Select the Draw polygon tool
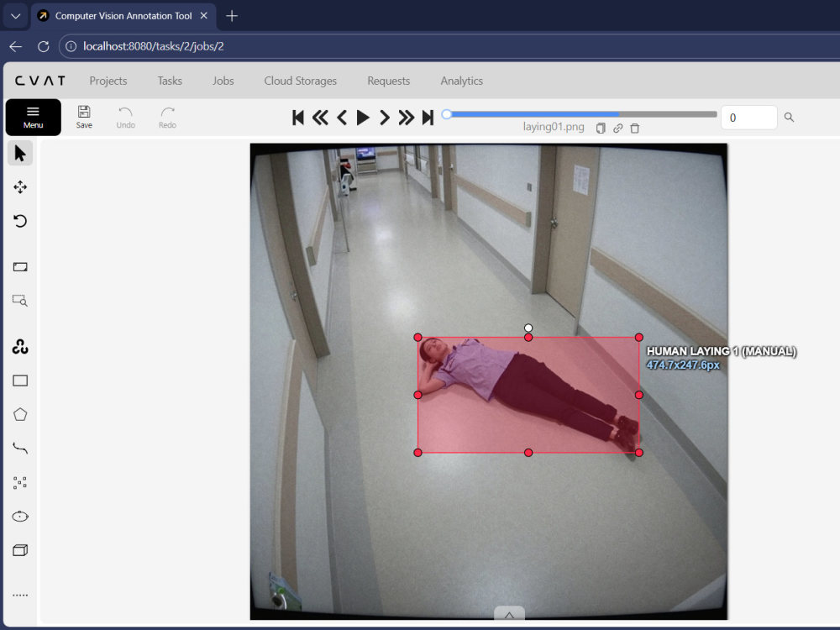The height and width of the screenshot is (630, 840). 20,415
